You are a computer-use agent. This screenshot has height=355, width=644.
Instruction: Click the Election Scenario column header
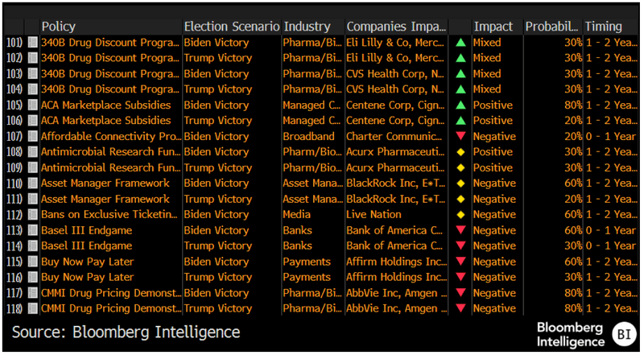231,27
